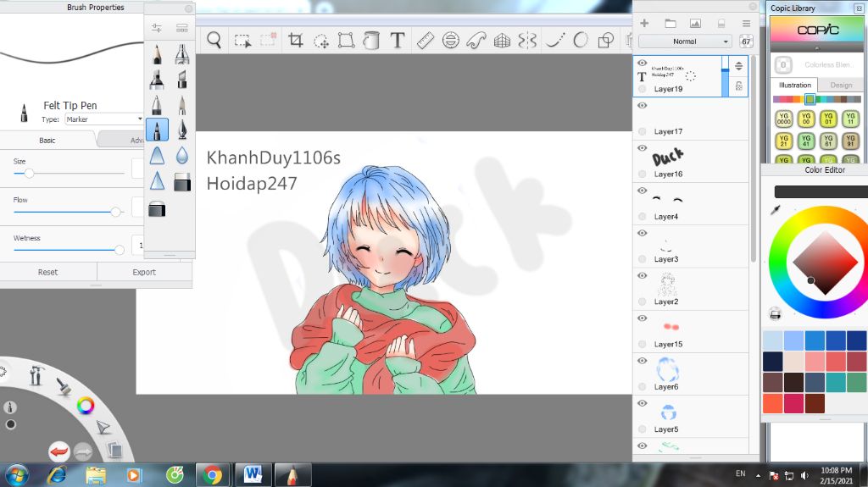Open brush Type Marker dropdown
This screenshot has height=487, width=868.
pos(103,119)
